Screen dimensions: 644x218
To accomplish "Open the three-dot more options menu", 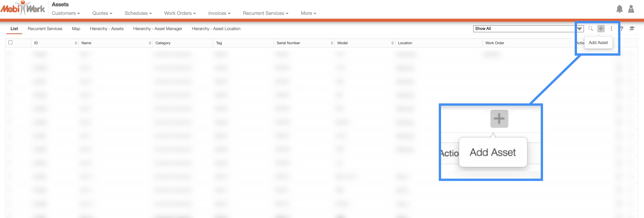I will (611, 29).
